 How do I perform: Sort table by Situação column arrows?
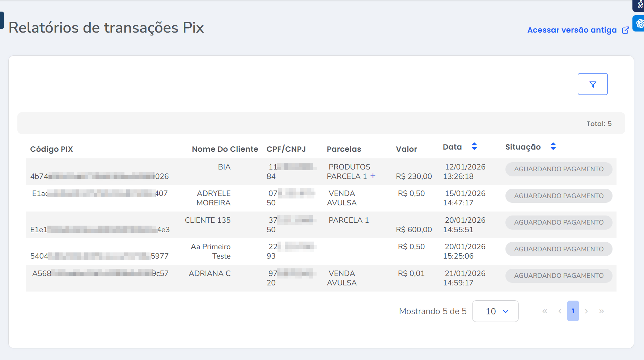[x=553, y=147]
